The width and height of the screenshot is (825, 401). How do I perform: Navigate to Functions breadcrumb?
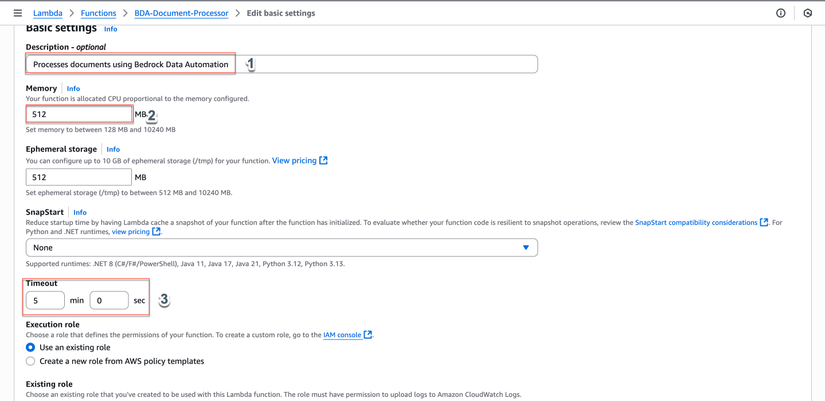98,13
